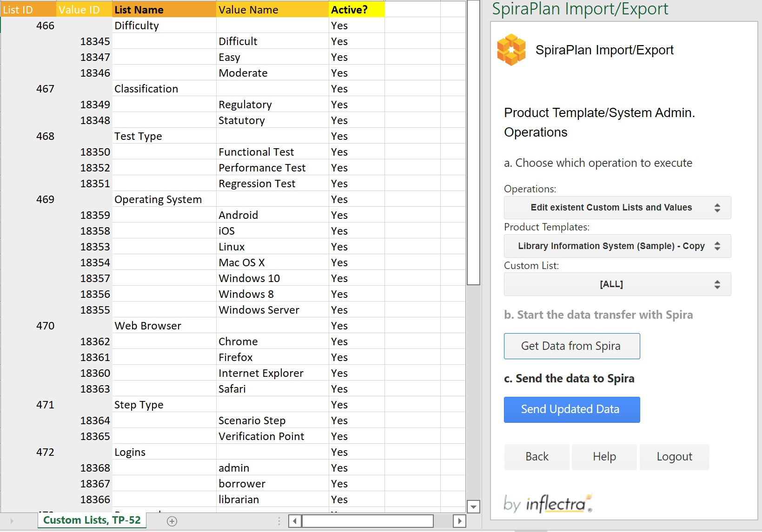Select the List Name header cell

click(165, 9)
